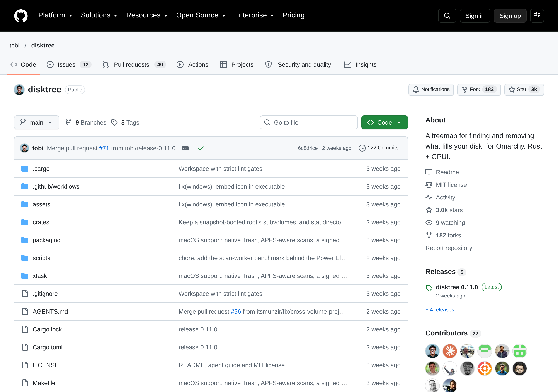Click the star icon on the Star button
The height and width of the screenshot is (392, 558).
[512, 90]
